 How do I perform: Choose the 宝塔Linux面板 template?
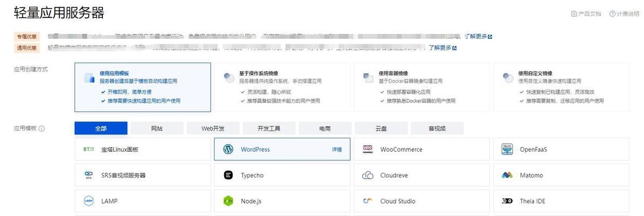142,150
